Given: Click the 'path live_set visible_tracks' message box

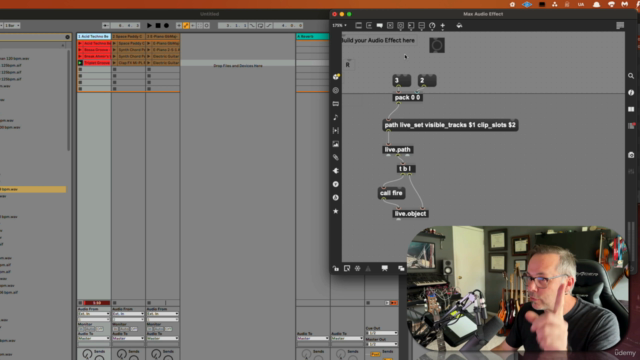Looking at the screenshot, I should coord(450,125).
